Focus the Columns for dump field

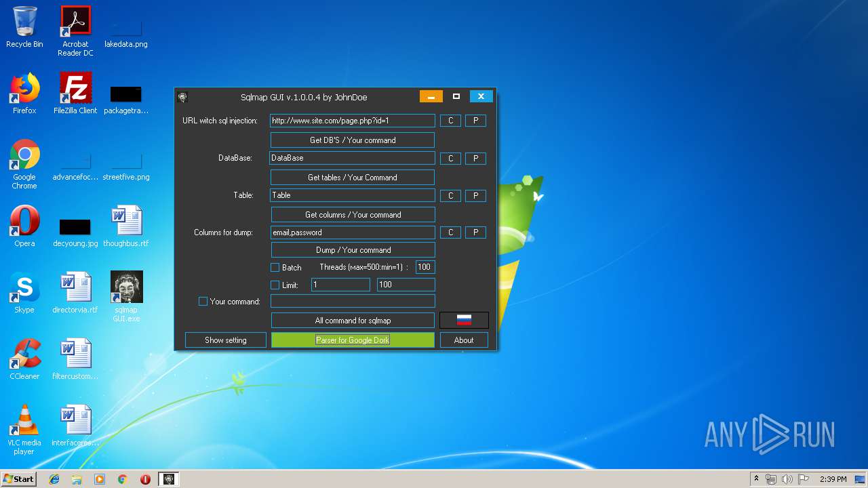(353, 232)
